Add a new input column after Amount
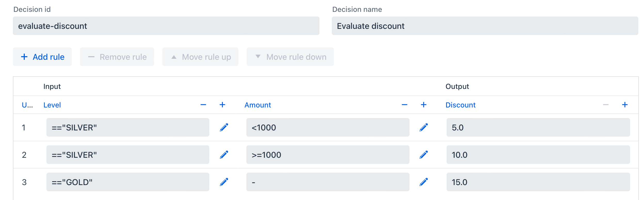This screenshot has width=644, height=200. 424,105
